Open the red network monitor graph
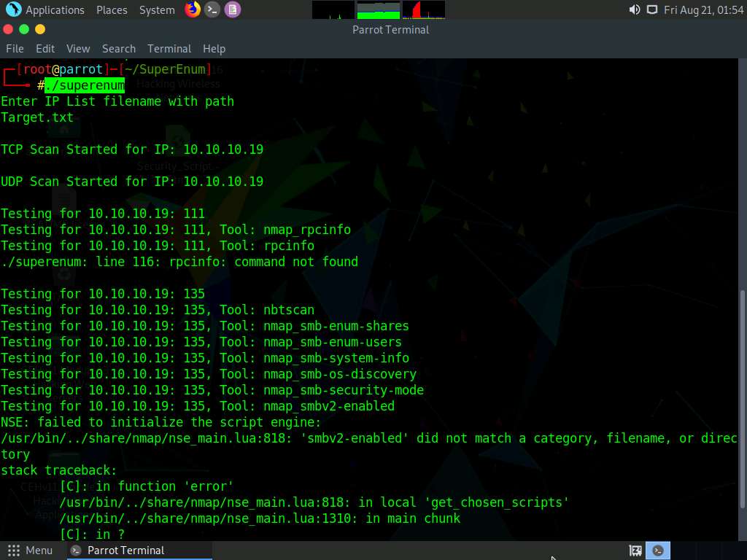Viewport: 747px width, 560px height. [x=424, y=10]
